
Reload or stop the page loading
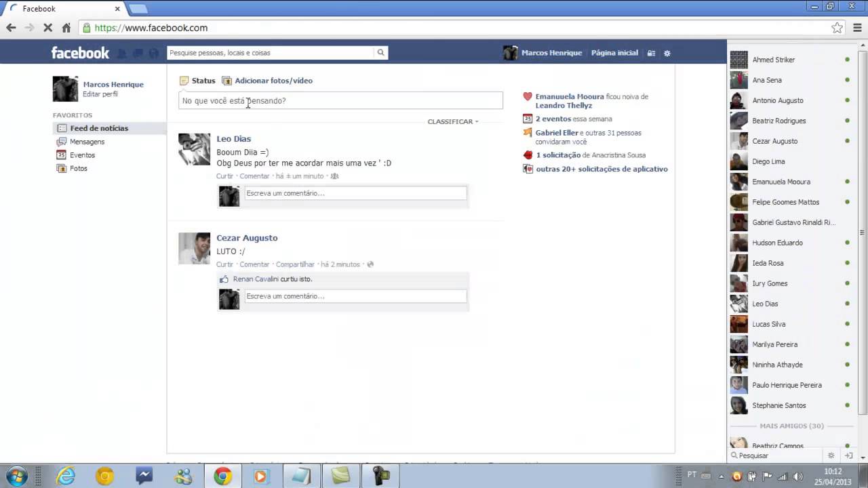tap(47, 28)
